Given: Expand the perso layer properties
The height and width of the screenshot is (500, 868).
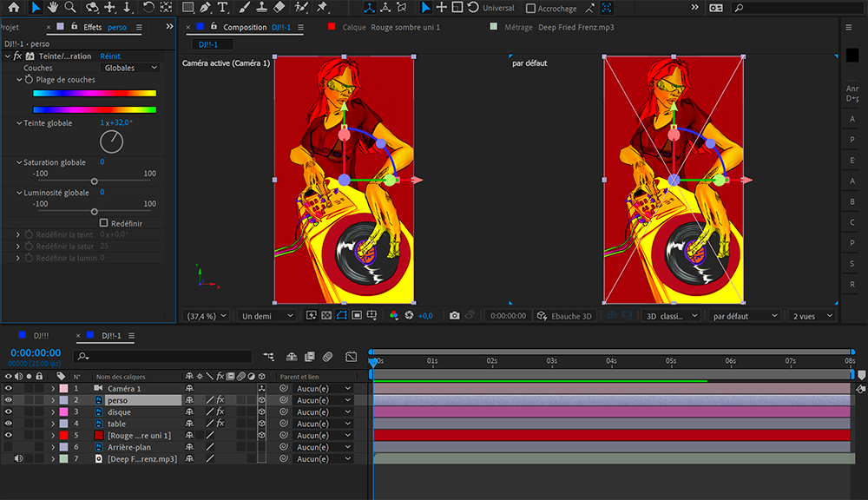Looking at the screenshot, I should coord(53,400).
